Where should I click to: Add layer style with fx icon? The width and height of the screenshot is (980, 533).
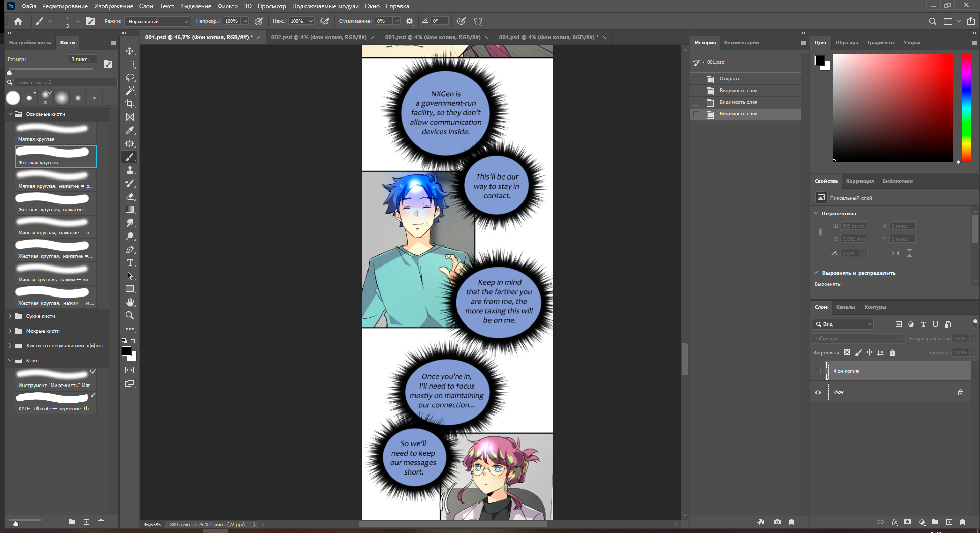[894, 522]
